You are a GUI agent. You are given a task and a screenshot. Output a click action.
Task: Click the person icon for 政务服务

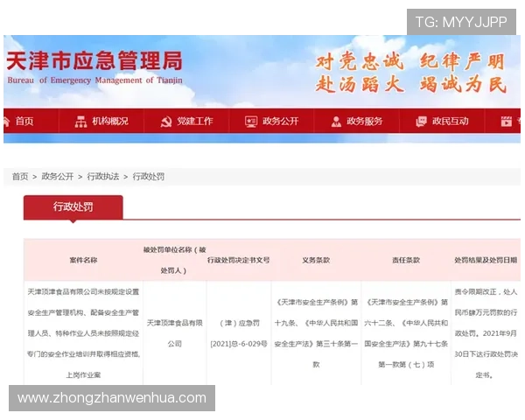[336, 122]
